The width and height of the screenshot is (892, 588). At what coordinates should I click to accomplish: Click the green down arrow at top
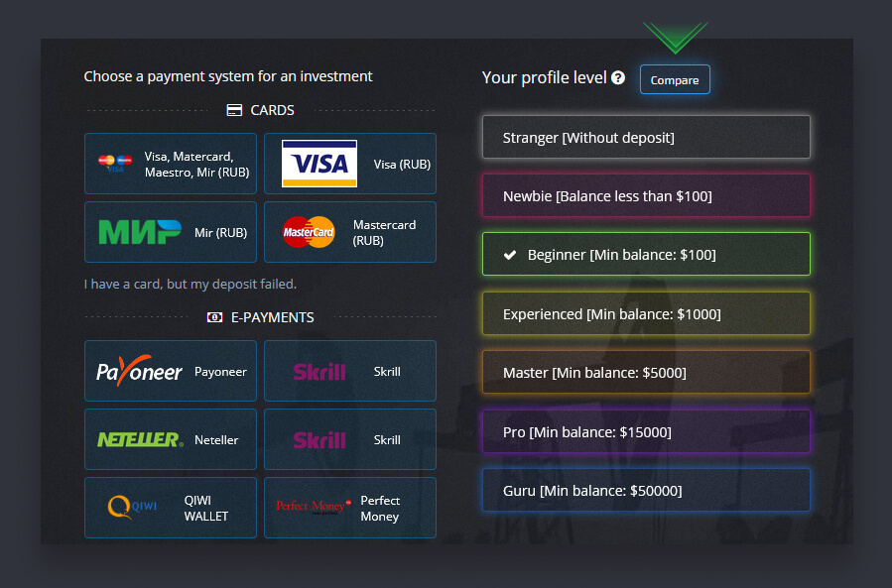click(675, 38)
